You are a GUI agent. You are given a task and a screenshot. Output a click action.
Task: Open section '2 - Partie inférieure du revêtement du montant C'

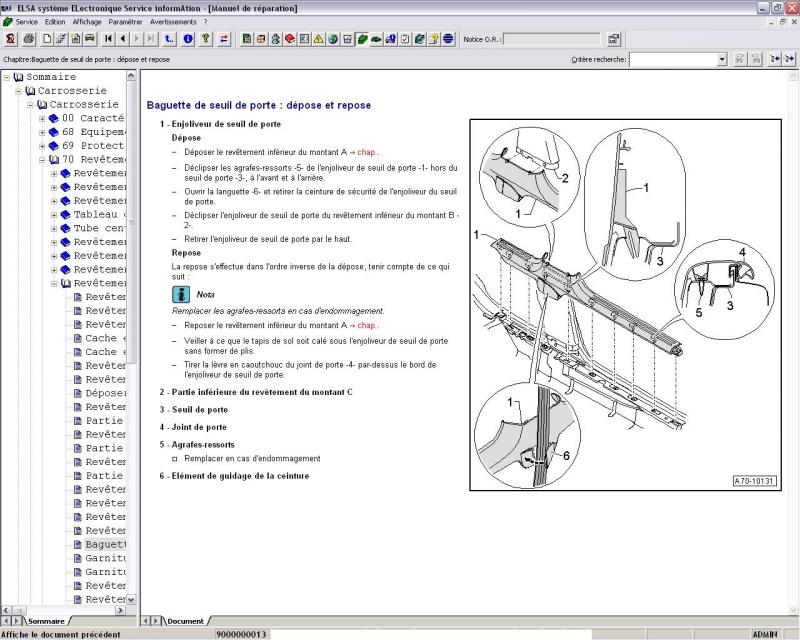click(256, 392)
